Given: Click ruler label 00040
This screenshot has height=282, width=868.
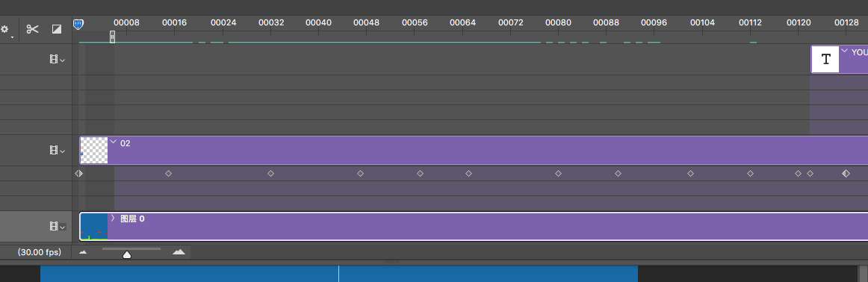Looking at the screenshot, I should (x=318, y=22).
